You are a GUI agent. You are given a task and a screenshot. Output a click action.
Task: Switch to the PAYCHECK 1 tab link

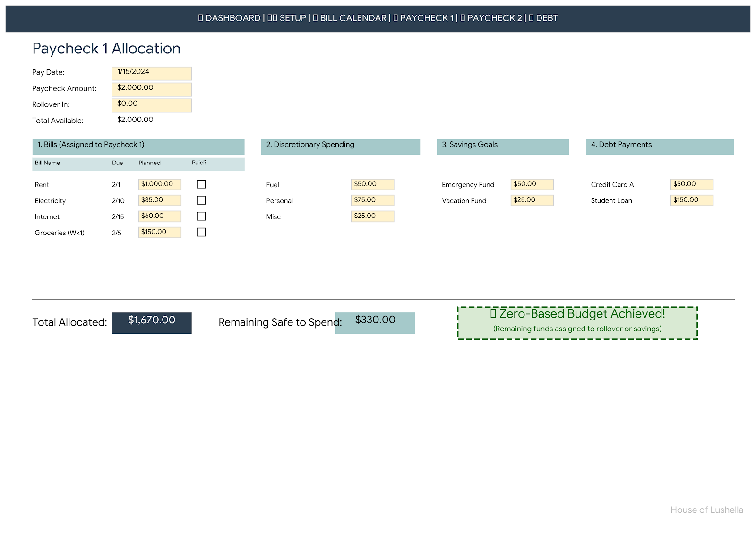click(423, 18)
